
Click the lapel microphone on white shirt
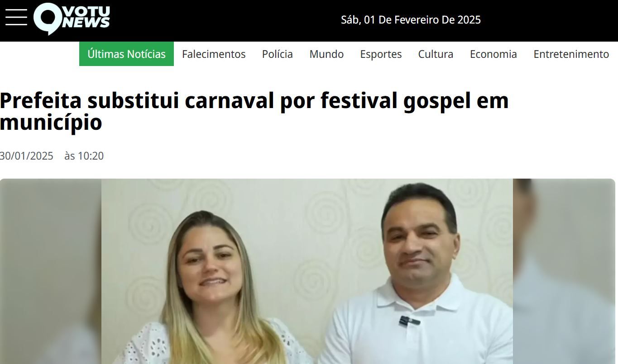tap(409, 321)
